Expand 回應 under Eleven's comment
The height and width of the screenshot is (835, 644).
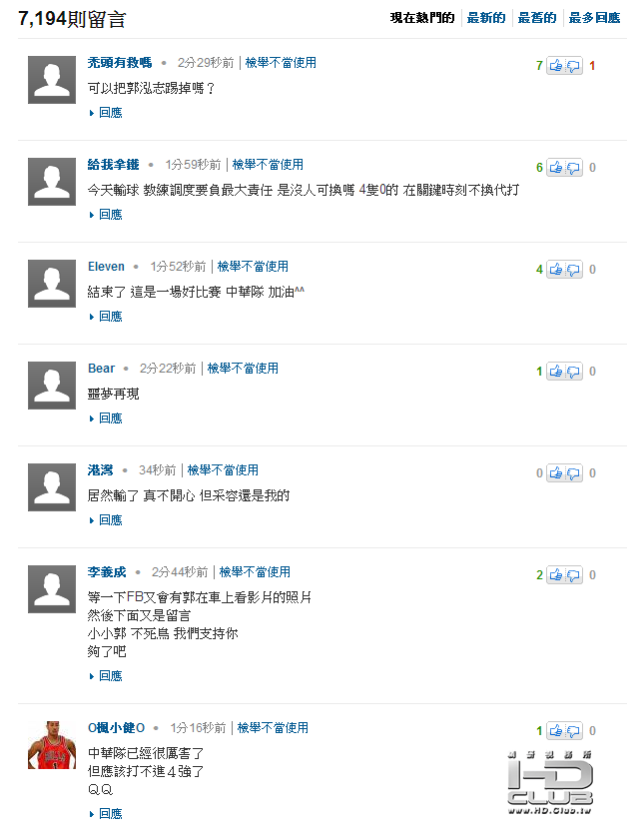point(110,317)
